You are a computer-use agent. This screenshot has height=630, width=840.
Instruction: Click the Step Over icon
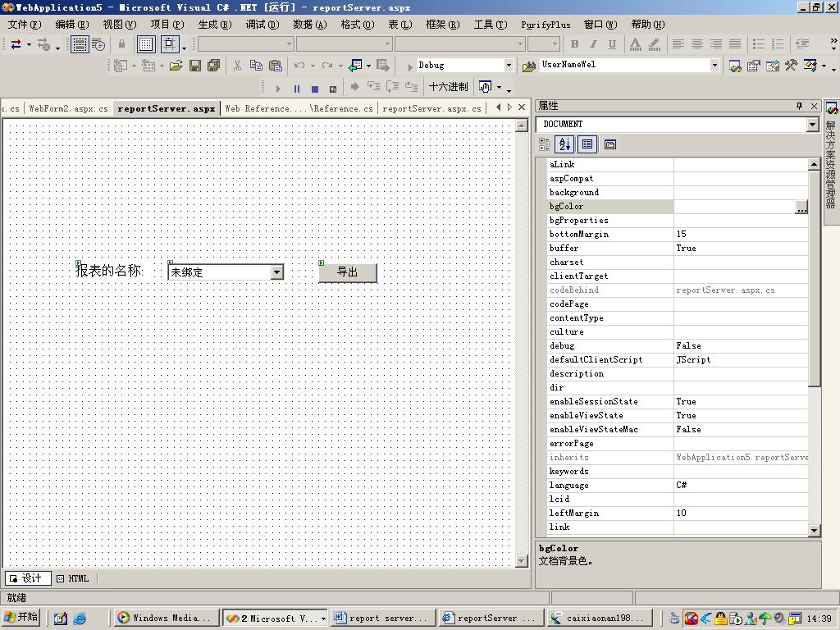click(392, 87)
